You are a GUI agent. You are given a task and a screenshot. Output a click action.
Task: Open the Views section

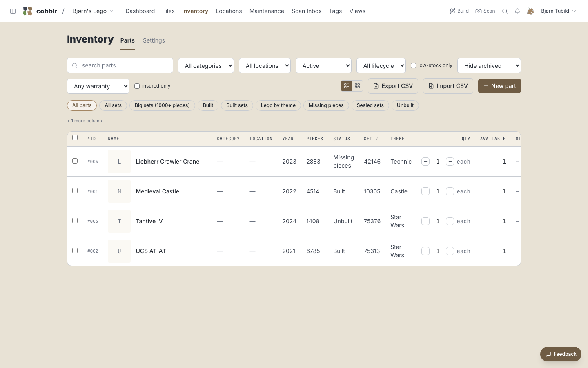[357, 11]
